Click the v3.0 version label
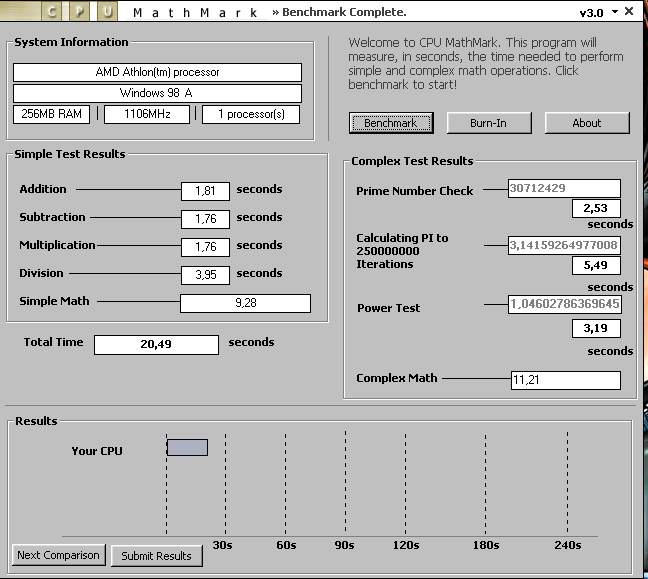Image resolution: width=648 pixels, height=579 pixels. [x=591, y=13]
